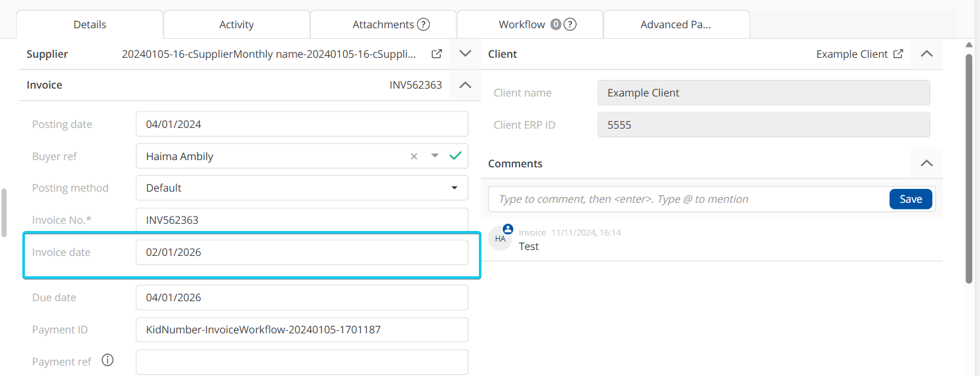980x376 pixels.
Task: Open Example Client external link icon
Action: click(899, 54)
